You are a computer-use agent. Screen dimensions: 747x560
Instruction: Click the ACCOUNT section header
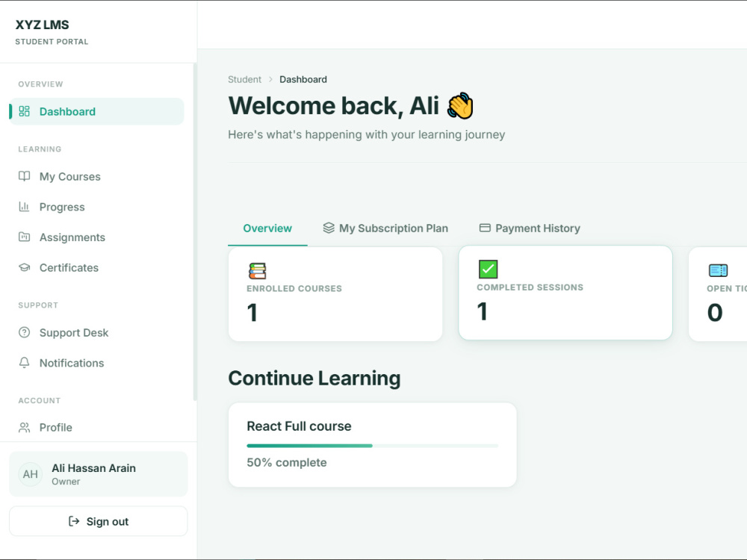[x=39, y=400]
